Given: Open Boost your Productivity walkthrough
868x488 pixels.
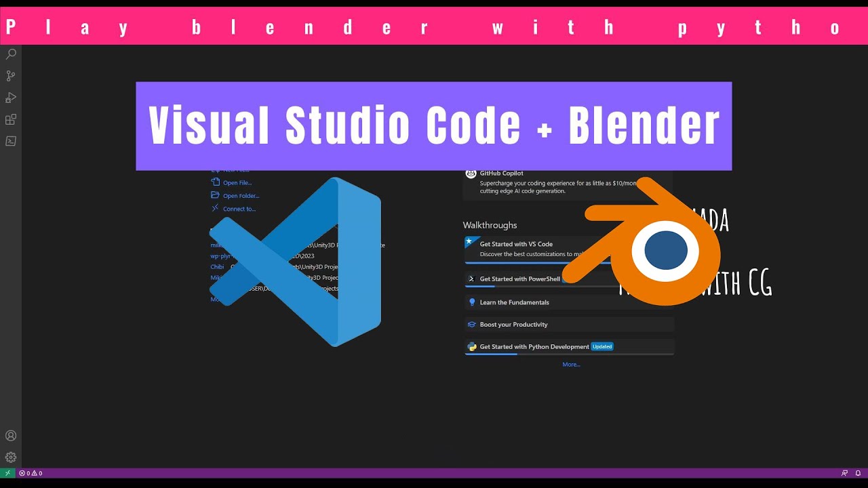Looking at the screenshot, I should point(569,324).
